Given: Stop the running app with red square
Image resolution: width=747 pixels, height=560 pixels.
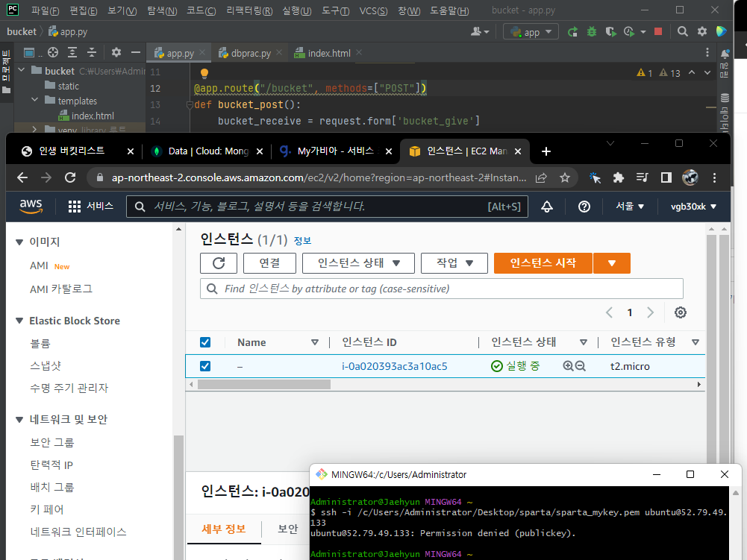Looking at the screenshot, I should 658,31.
